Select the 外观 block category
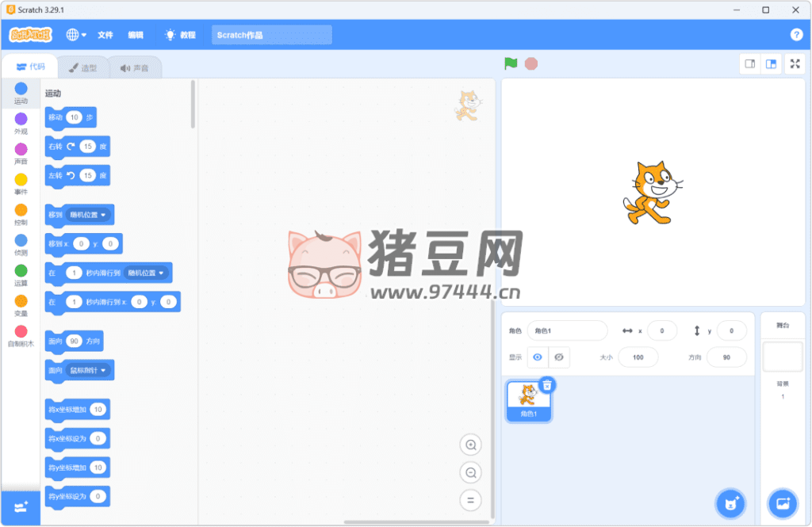The height and width of the screenshot is (527, 812). (x=21, y=123)
